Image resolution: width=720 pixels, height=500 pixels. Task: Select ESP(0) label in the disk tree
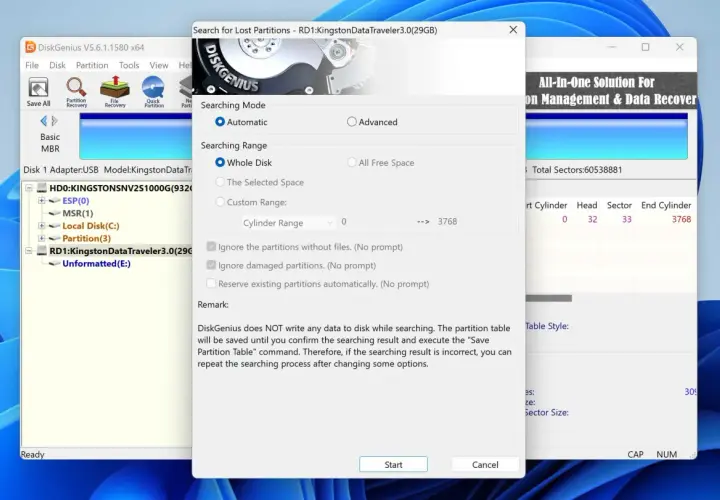pyautogui.click(x=76, y=201)
